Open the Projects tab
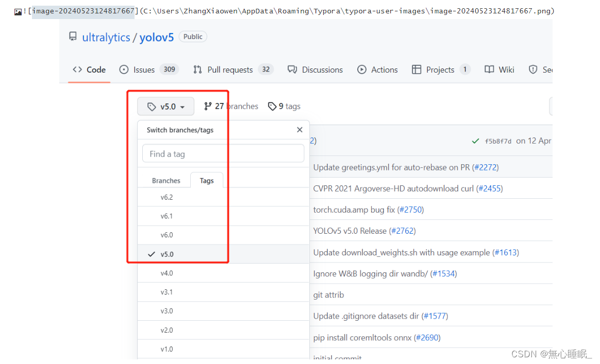 click(441, 70)
